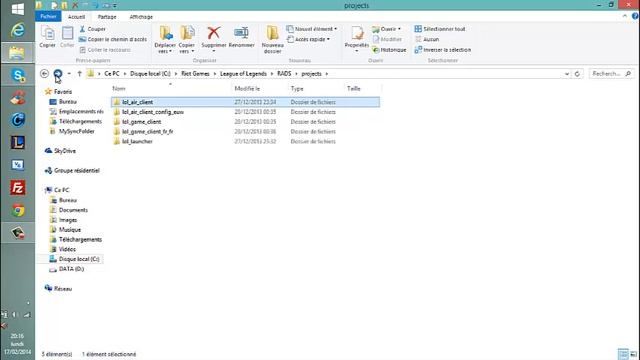Open Google Chrome from the taskbar
The image size is (640, 360).
coord(18,211)
